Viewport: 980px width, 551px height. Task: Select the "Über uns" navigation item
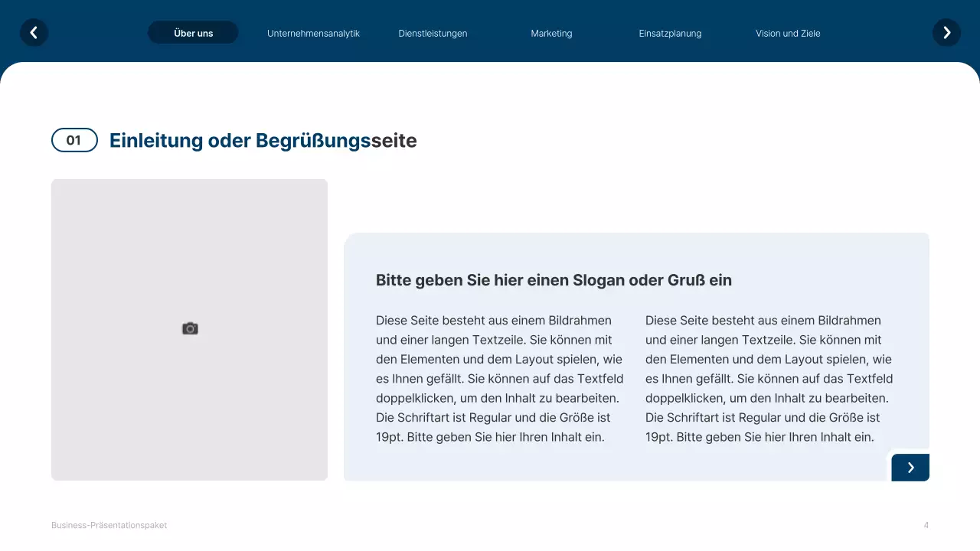pos(193,33)
